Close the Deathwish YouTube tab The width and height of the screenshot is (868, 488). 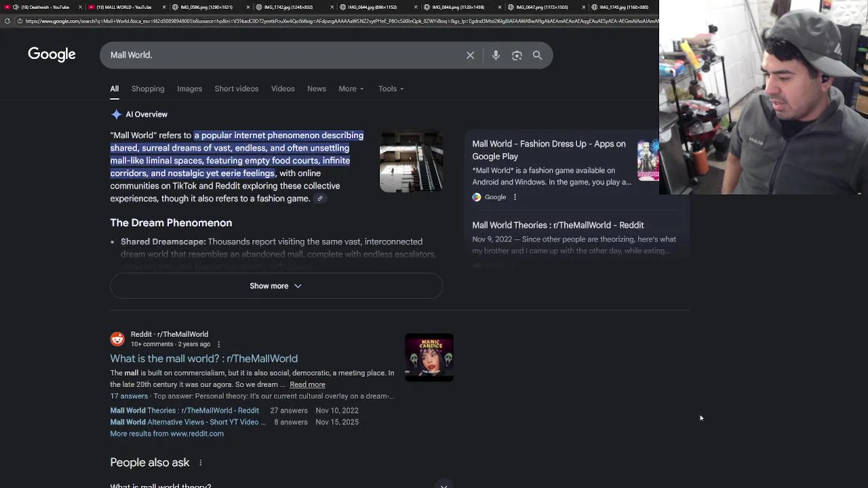point(80,7)
